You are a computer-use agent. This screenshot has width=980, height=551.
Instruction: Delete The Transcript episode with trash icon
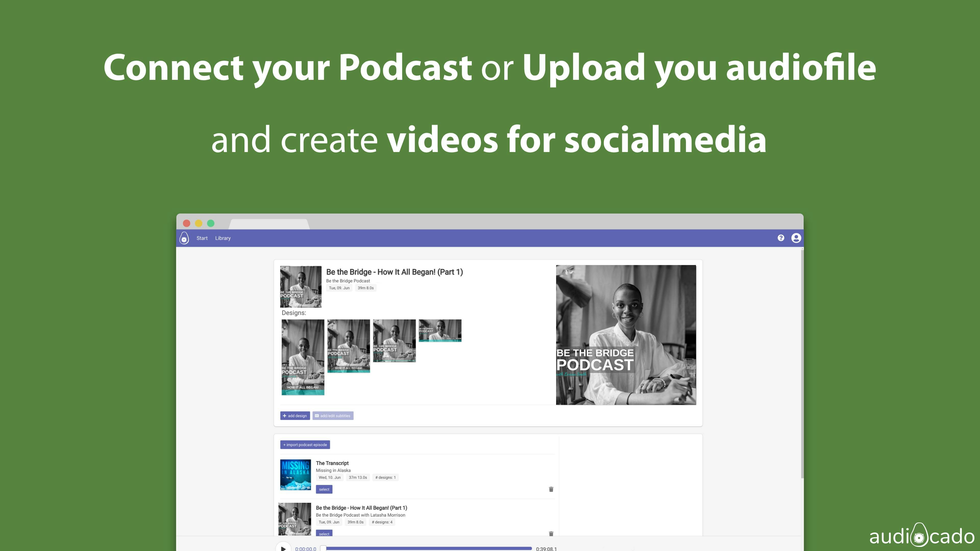551,490
